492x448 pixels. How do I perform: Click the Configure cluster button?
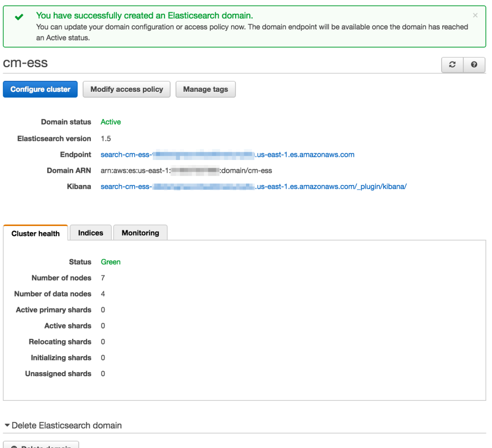tap(40, 89)
